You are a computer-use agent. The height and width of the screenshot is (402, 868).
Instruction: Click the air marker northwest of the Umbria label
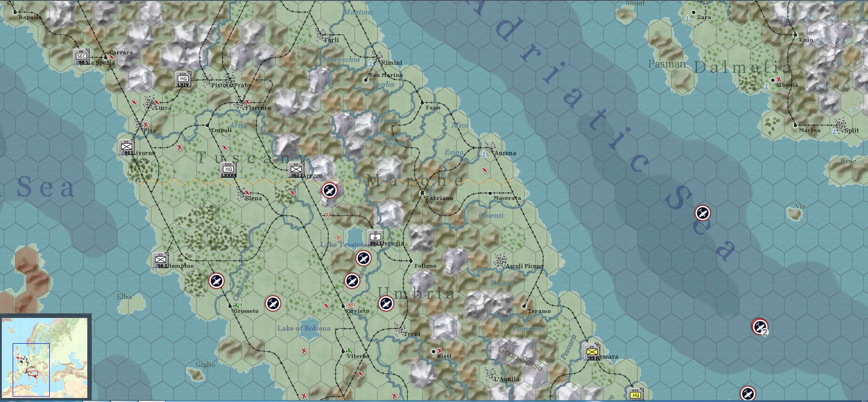(x=352, y=281)
